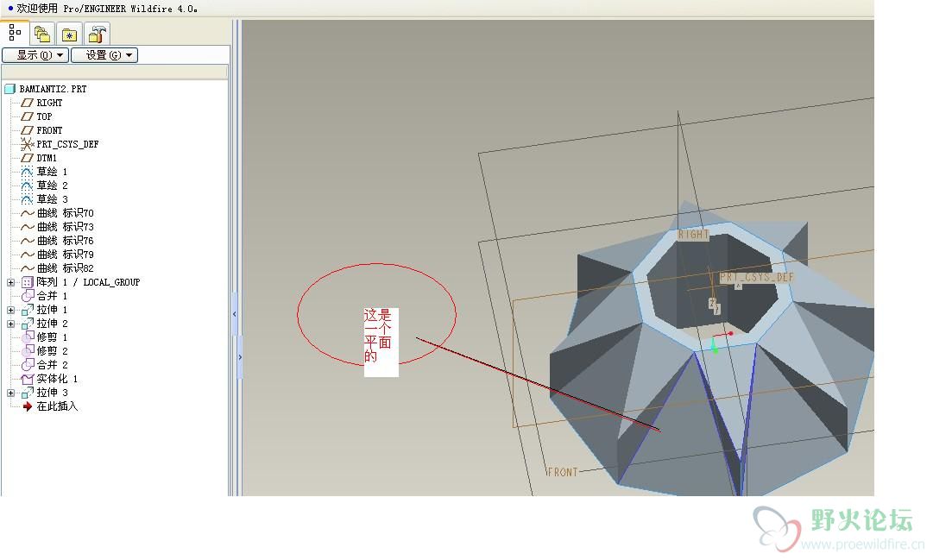933x560 pixels.
Task: Click the 草绘 2 sketch icon
Action: pyautogui.click(x=28, y=186)
